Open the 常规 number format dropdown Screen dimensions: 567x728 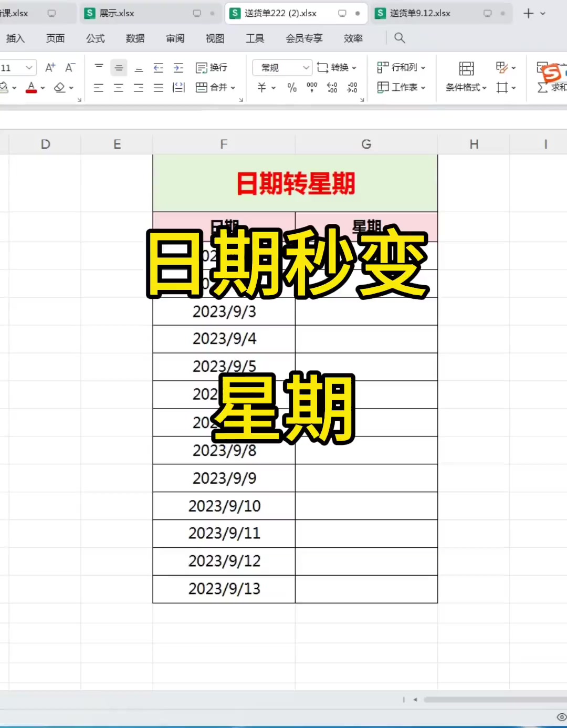(282, 67)
